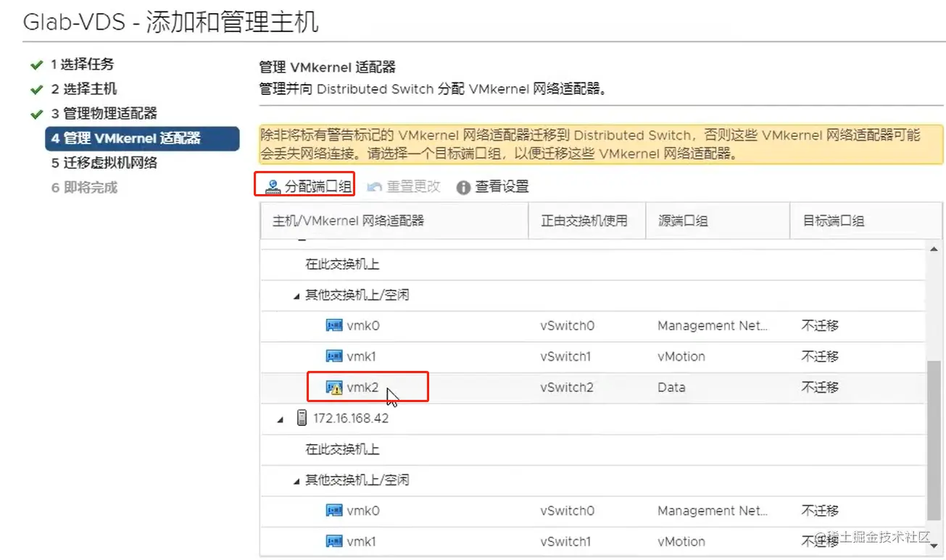Click vSwitch1 in 172.16.168.42's vmk1 row
The height and width of the screenshot is (560, 946).
(x=566, y=541)
